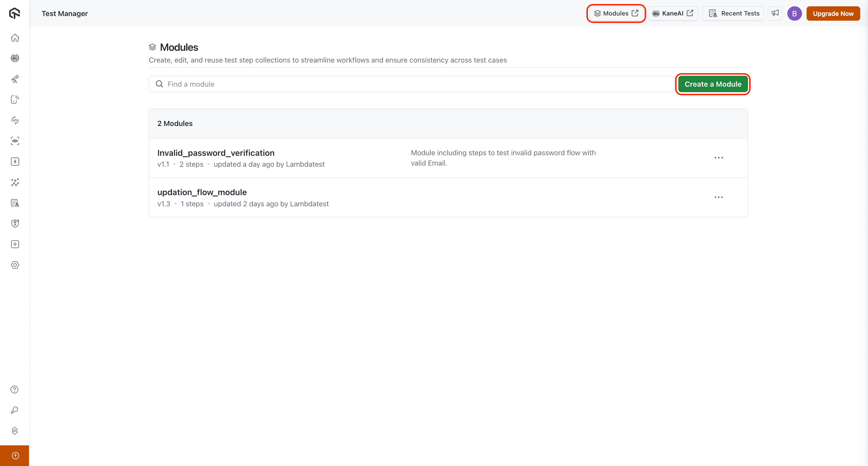Click the Upgrade Now button
868x466 pixels.
click(x=833, y=13)
